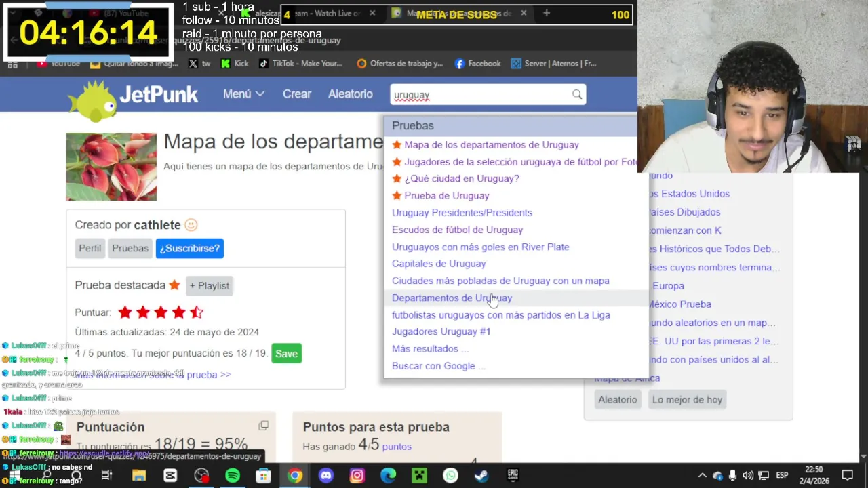This screenshot has width=868, height=488.
Task: Open creator name cathlete link
Action: [157, 224]
